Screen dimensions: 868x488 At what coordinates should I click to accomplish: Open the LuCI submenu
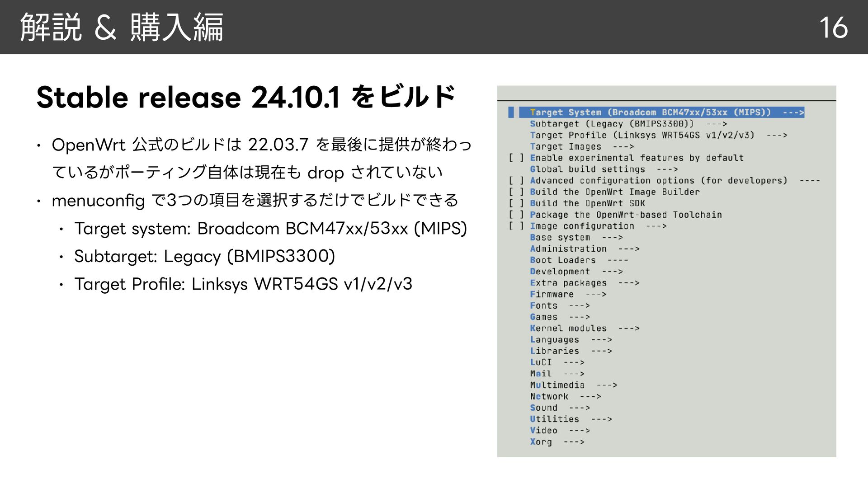(x=557, y=362)
